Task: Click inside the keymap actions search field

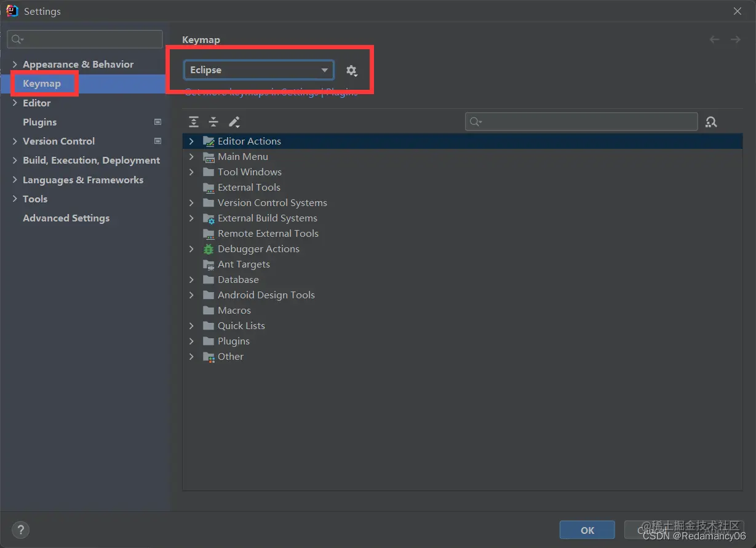Action: click(581, 122)
